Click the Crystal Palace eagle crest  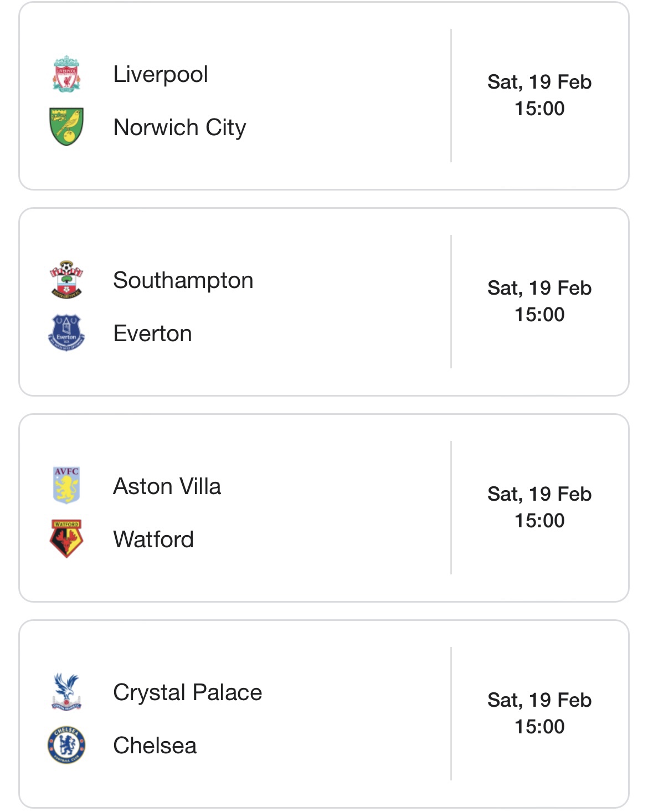coord(66,692)
